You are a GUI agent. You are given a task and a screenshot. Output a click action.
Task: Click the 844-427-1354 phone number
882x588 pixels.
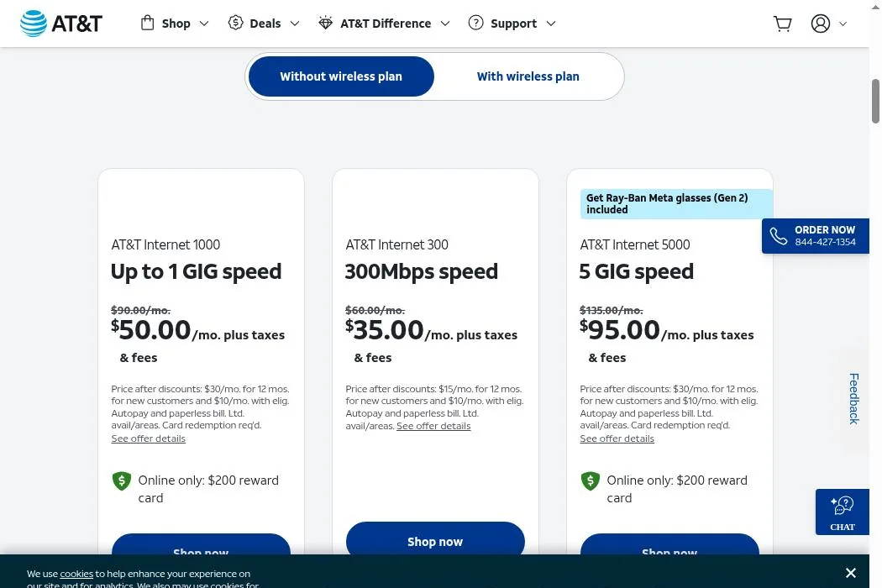click(x=825, y=242)
